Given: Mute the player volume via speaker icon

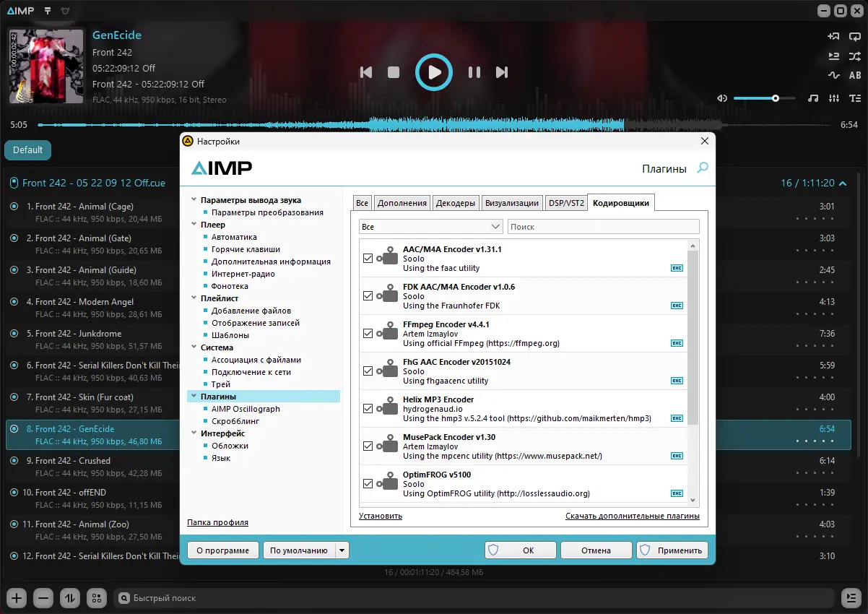Looking at the screenshot, I should point(721,98).
